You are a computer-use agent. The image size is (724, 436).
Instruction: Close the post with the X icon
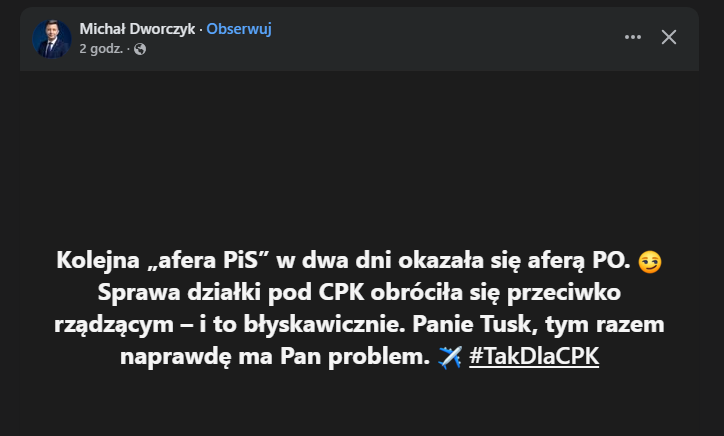(669, 37)
